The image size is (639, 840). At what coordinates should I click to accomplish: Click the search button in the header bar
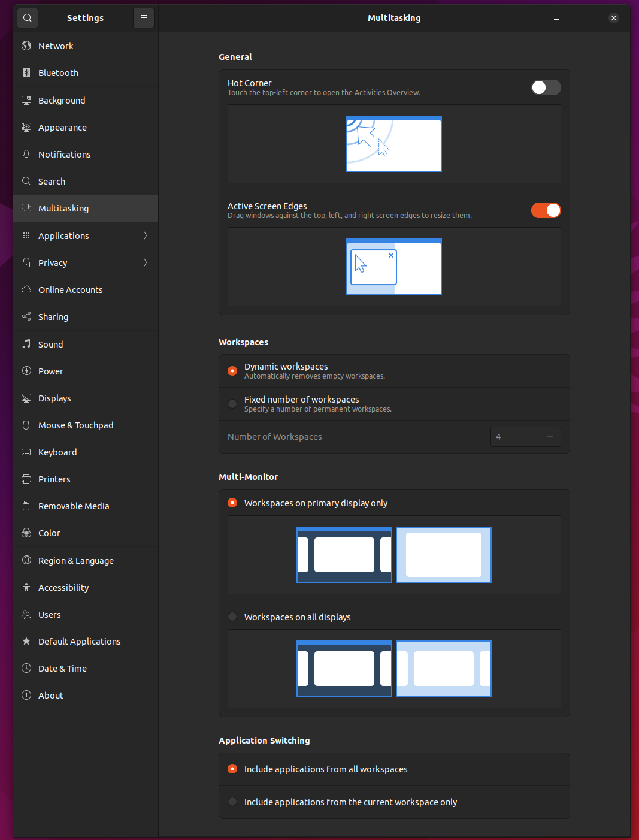[28, 18]
